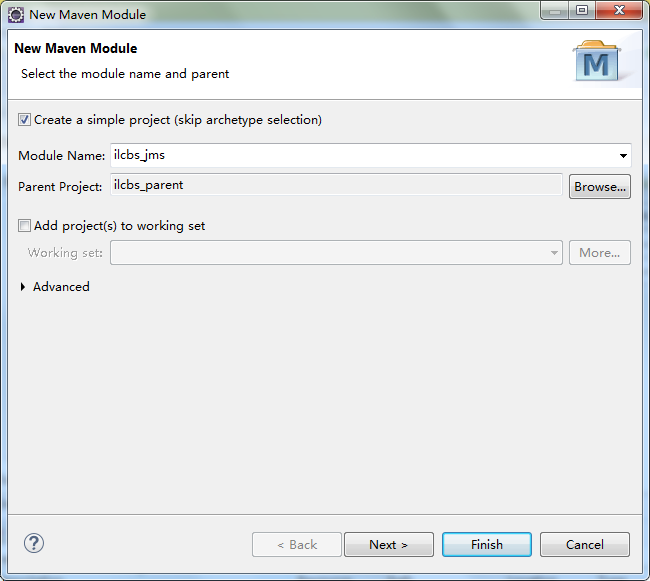The image size is (650, 581).
Task: Maximize the New Maven Module window
Action: coord(582,10)
